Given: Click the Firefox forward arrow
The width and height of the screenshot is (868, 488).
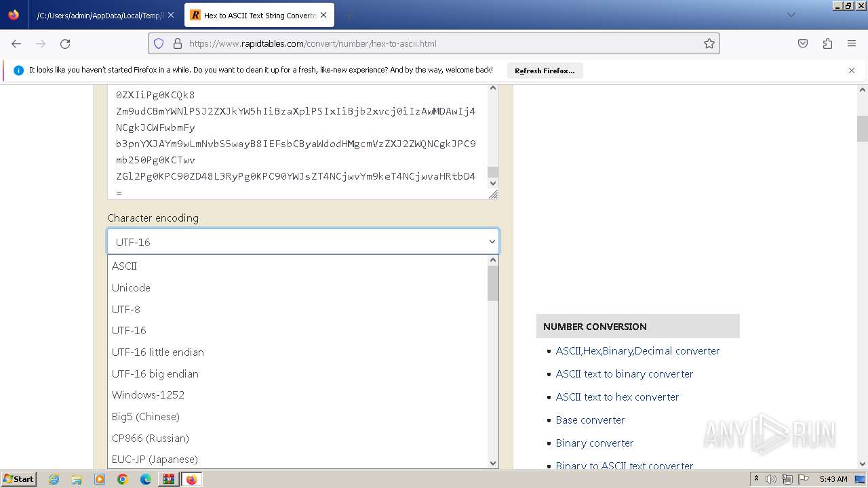Looking at the screenshot, I should (41, 43).
